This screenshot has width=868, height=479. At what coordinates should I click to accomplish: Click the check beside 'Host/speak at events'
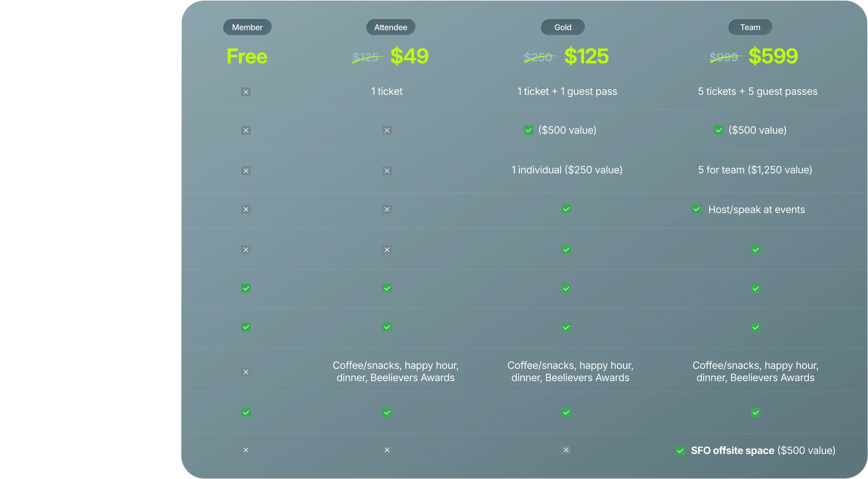coord(696,209)
